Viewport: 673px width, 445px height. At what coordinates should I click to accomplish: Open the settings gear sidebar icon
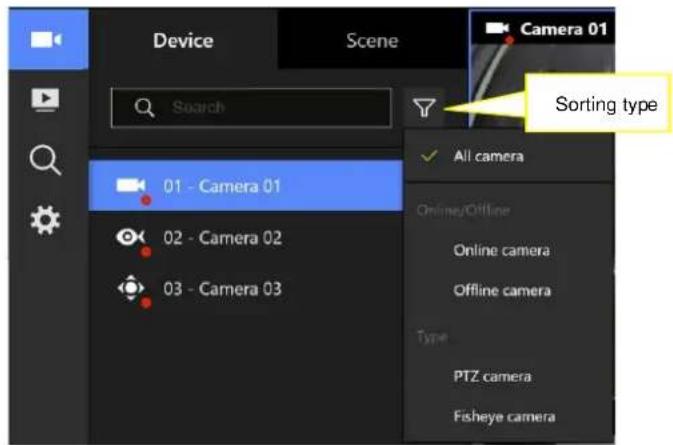[45, 220]
